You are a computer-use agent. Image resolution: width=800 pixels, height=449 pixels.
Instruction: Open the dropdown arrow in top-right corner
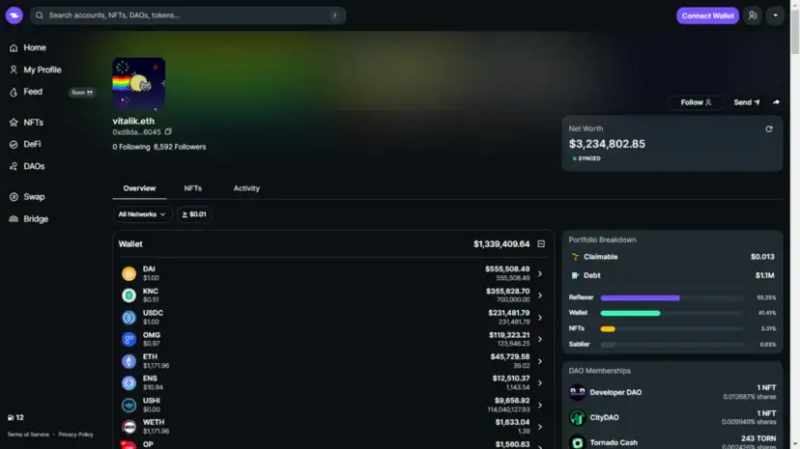(775, 16)
